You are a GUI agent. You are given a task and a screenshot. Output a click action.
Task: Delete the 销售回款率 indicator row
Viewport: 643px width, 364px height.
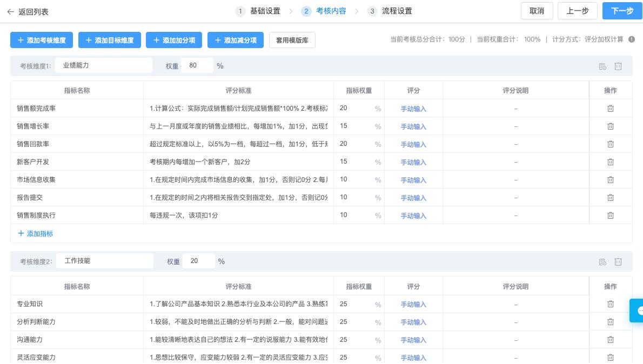tap(610, 144)
